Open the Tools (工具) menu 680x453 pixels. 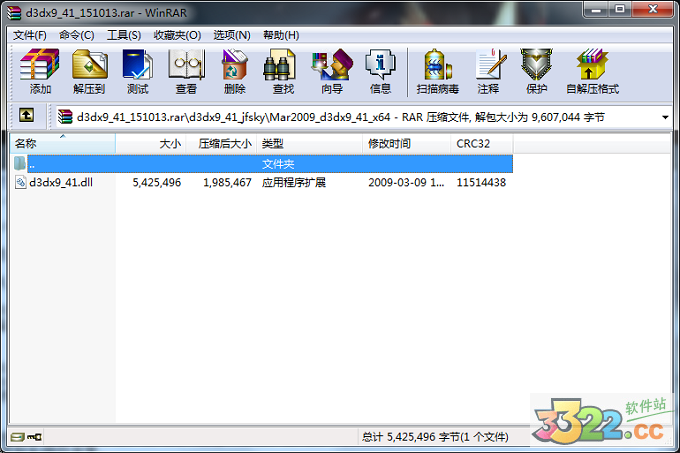point(124,35)
